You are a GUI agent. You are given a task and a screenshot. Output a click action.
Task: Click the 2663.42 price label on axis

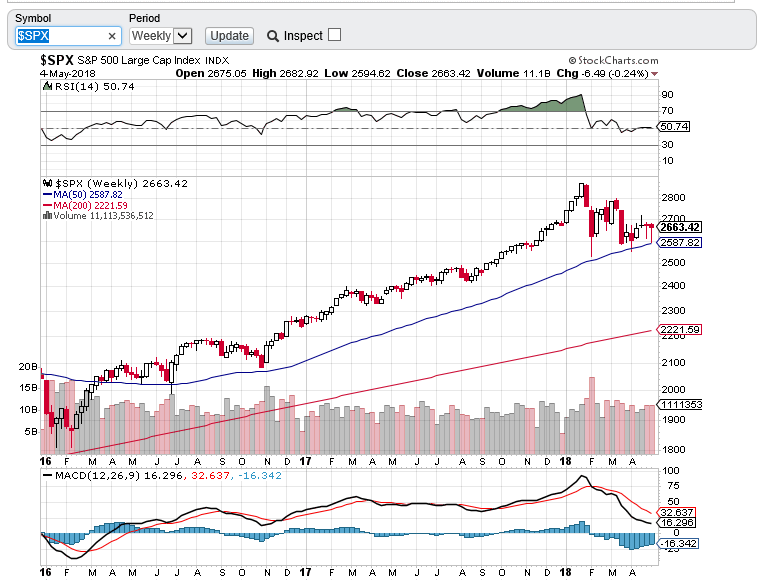pyautogui.click(x=680, y=227)
